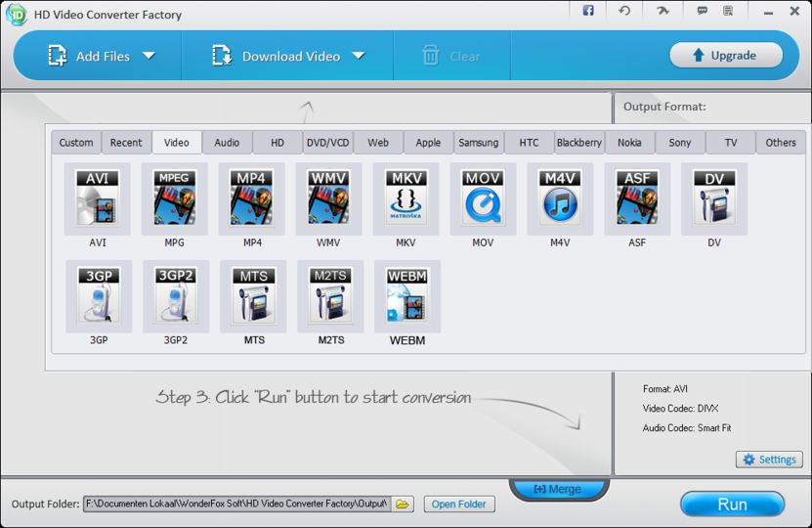Open the Settings button
The width and height of the screenshot is (812, 528).
tap(770, 460)
